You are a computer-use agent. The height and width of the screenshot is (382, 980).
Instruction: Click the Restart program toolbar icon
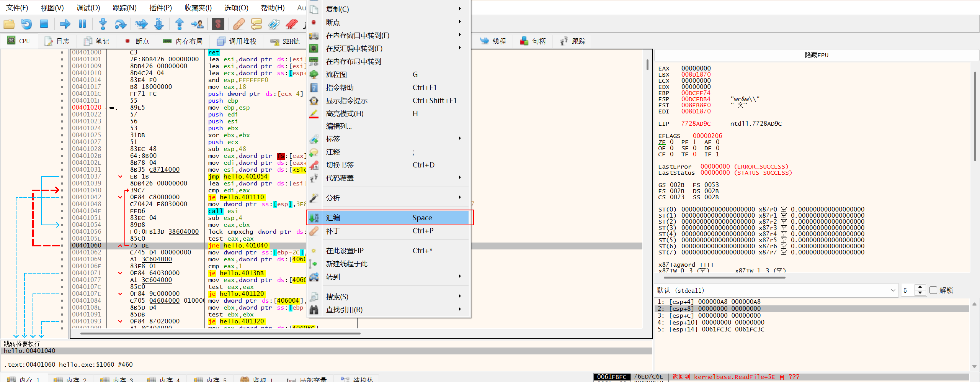(x=26, y=24)
